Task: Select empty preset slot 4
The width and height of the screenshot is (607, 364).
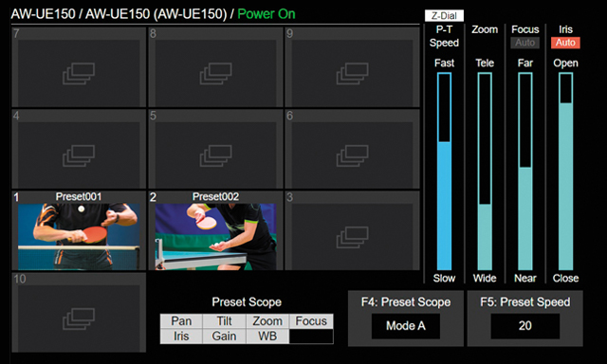Action: pos(79,149)
